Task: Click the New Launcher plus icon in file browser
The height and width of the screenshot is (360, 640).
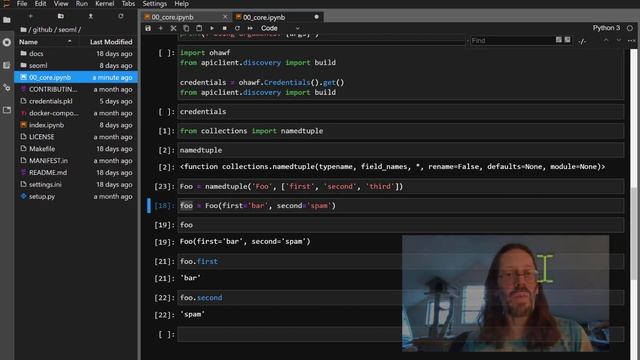Action: click(x=31, y=16)
